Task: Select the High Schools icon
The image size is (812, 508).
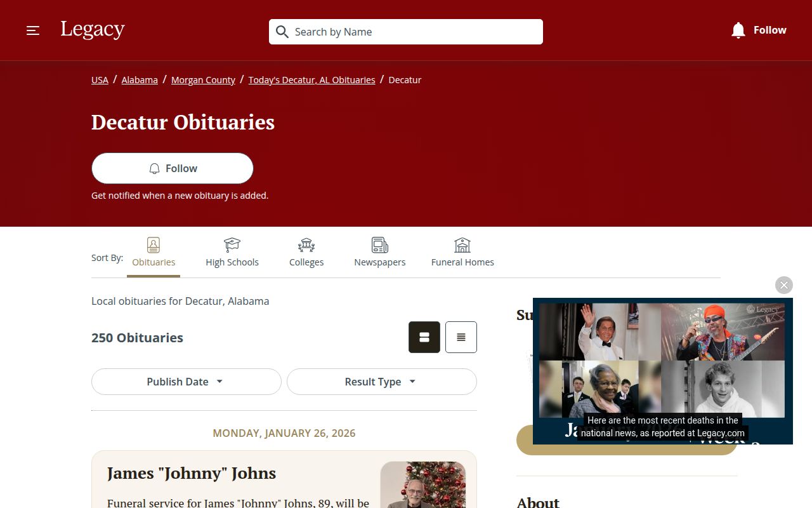Action: pyautogui.click(x=232, y=245)
